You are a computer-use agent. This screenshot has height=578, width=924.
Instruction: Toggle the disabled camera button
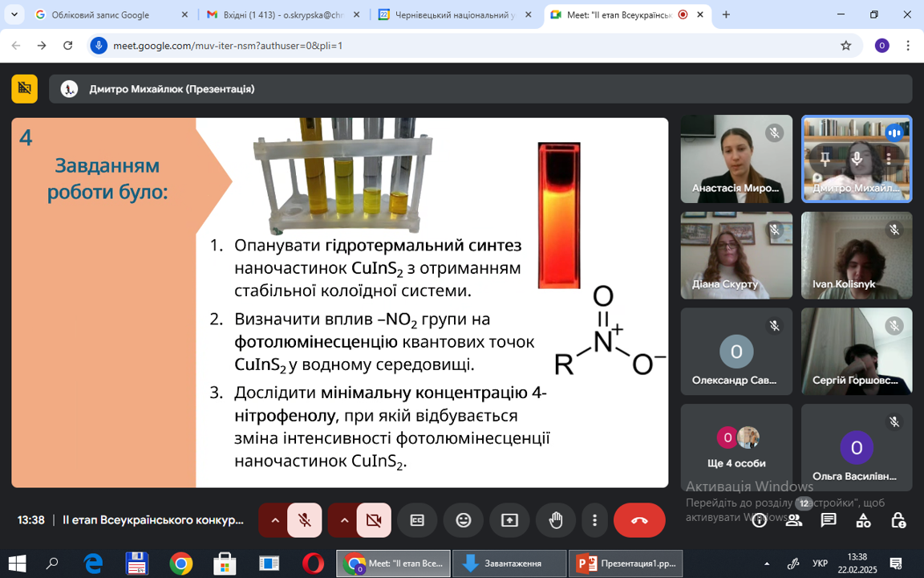[374, 520]
